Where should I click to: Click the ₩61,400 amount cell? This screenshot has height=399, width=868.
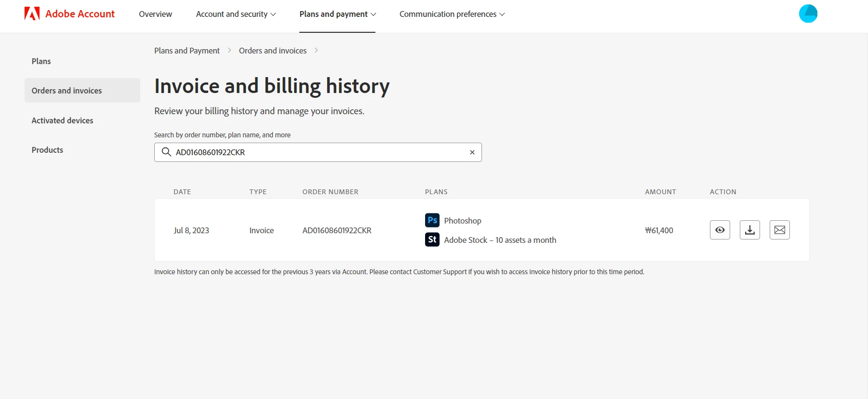pyautogui.click(x=659, y=230)
